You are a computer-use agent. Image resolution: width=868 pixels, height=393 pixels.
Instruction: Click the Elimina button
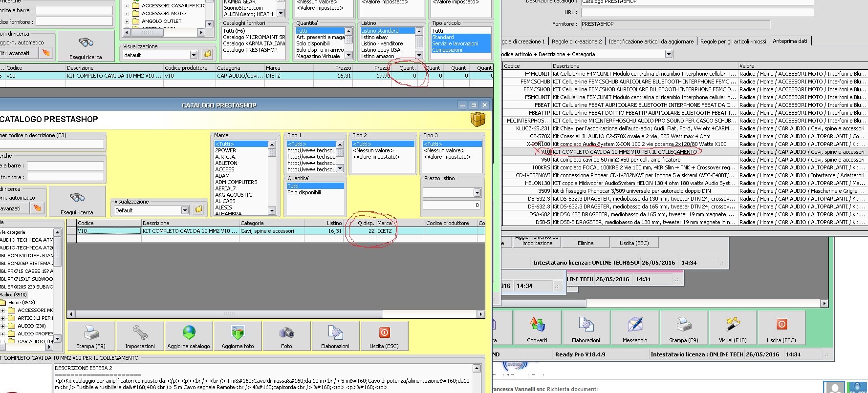[586, 243]
